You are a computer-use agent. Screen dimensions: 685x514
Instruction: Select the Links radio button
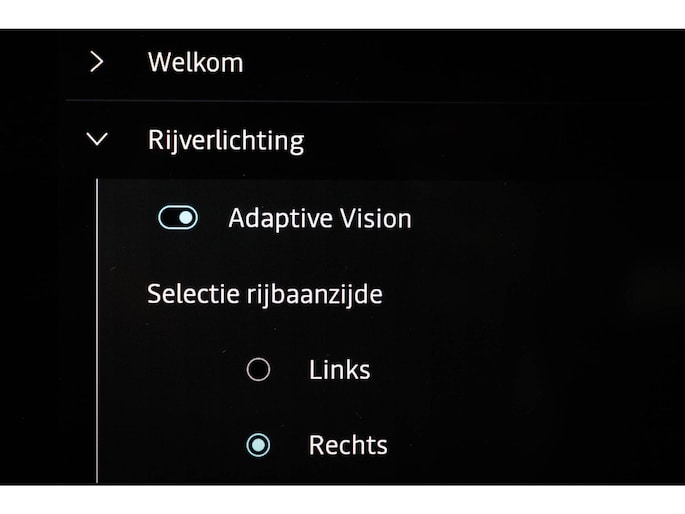pos(258,370)
